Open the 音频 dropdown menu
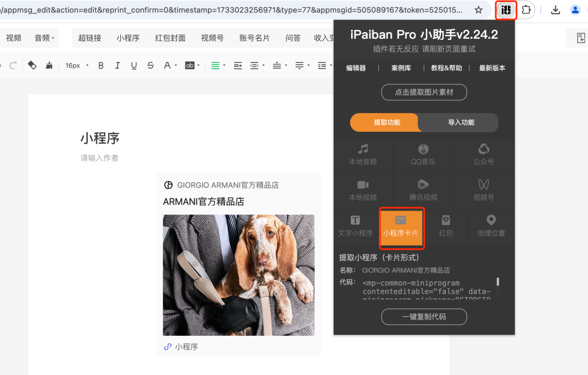This screenshot has height=375, width=588. pos(45,38)
